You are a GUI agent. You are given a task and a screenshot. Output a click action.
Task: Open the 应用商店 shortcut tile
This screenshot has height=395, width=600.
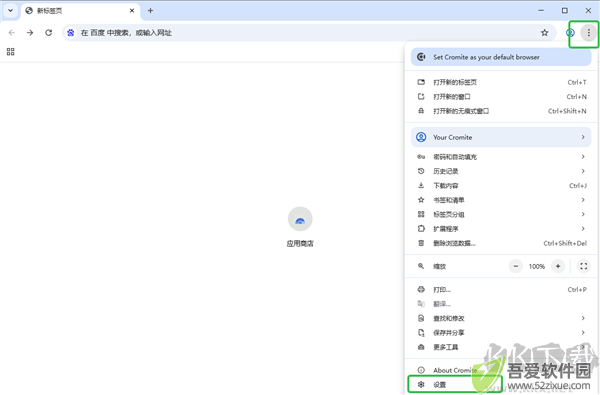pos(300,227)
